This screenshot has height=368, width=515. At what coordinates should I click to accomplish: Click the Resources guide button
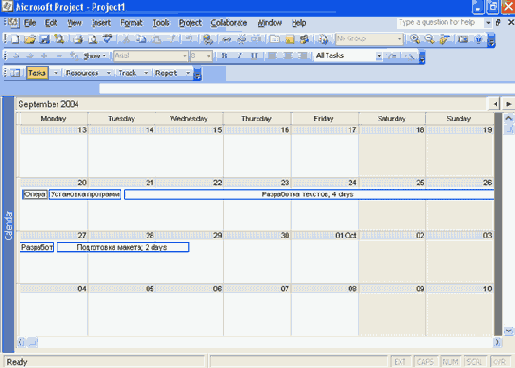coord(82,73)
